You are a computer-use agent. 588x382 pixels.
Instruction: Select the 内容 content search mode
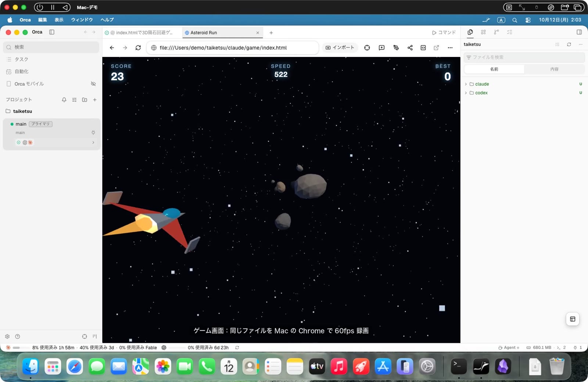pyautogui.click(x=555, y=69)
